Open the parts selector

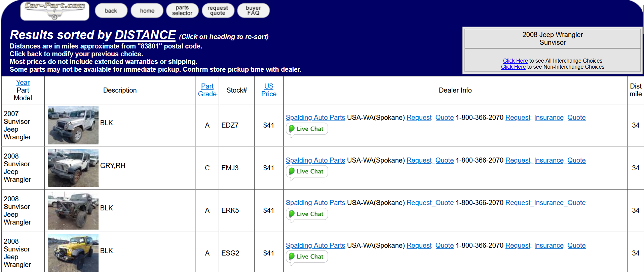[182, 10]
